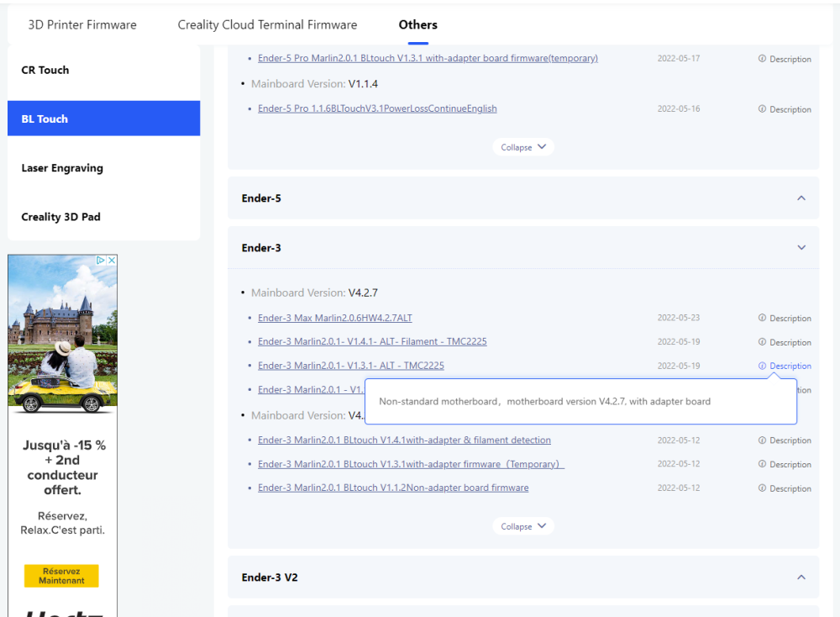Viewport: 840px width, 617px height.
Task: Show Description for Ender-5 Pro 1.1.6BLTouchV3.1
Action: pyautogui.click(x=785, y=109)
